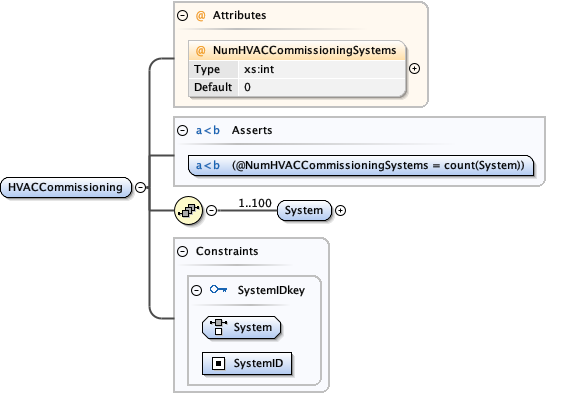
Task: Click the Default value 0
Action: pyautogui.click(x=247, y=87)
